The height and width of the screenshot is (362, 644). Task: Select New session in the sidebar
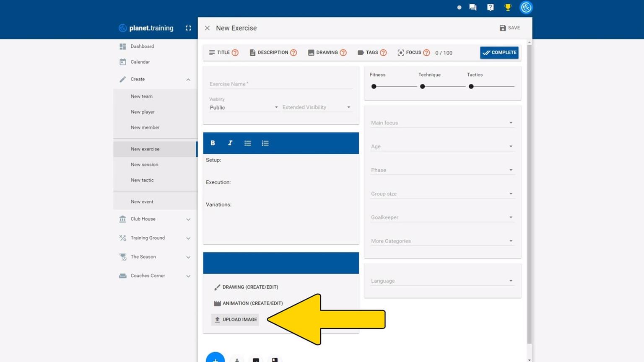145,165
